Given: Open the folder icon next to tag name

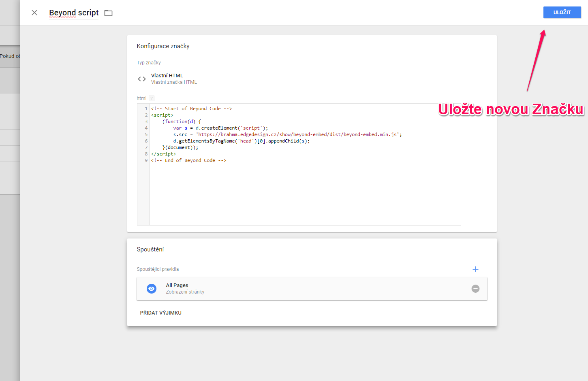Looking at the screenshot, I should click(108, 13).
